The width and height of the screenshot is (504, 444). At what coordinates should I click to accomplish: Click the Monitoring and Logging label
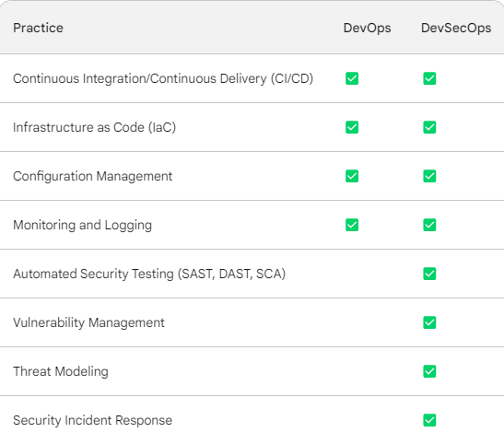(82, 225)
